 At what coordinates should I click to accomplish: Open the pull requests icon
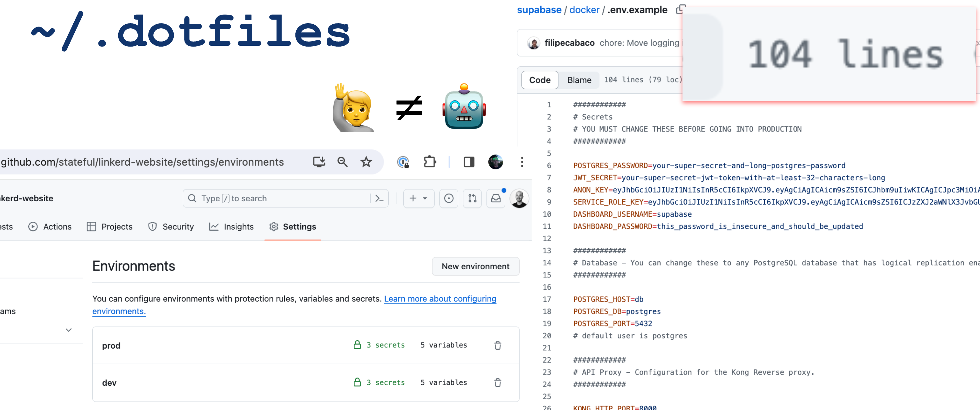(472, 198)
